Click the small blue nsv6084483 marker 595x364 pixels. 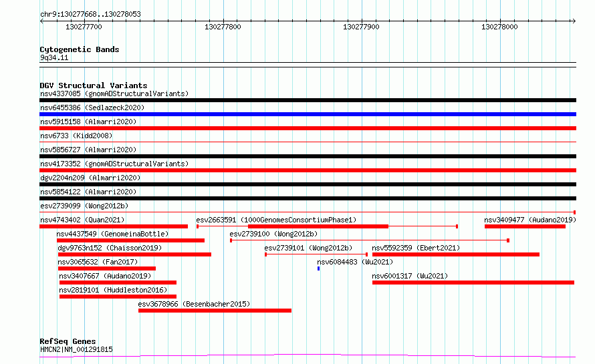coord(319,268)
